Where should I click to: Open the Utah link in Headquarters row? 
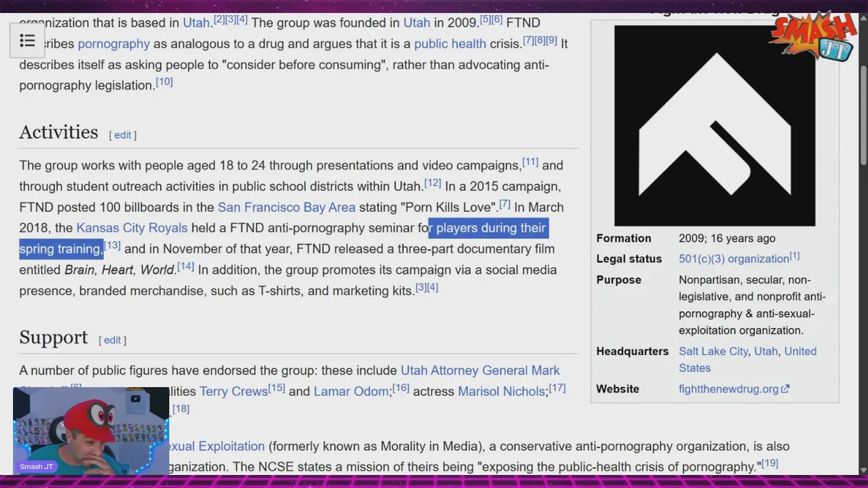[x=766, y=351]
